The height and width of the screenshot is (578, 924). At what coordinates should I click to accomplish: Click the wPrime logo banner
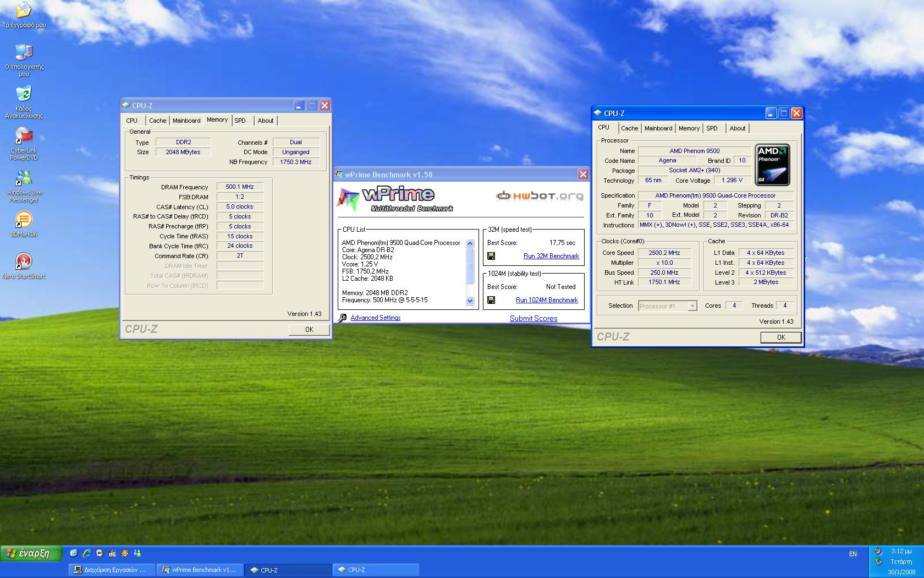click(x=394, y=199)
